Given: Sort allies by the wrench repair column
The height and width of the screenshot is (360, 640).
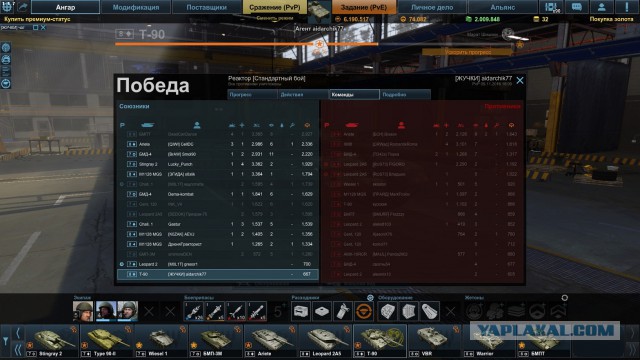Looking at the screenshot, I should point(292,125).
